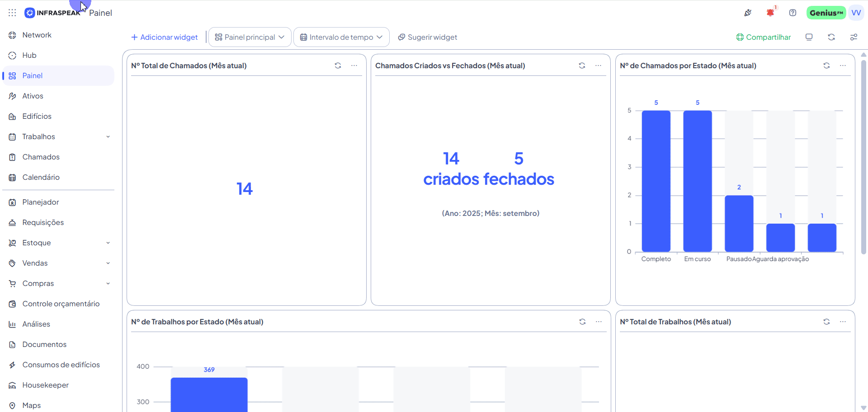
Task: Open Chamados Criados vs Fechados options menu
Action: tap(598, 66)
